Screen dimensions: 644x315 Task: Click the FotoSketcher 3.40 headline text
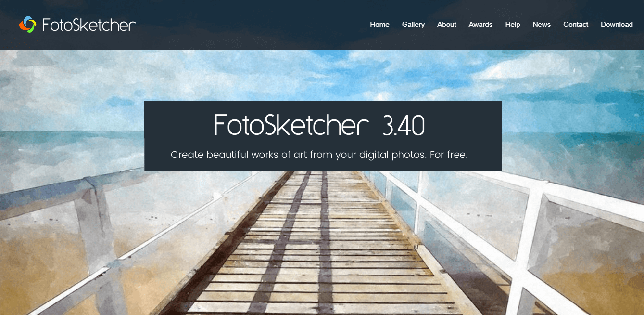click(319, 125)
